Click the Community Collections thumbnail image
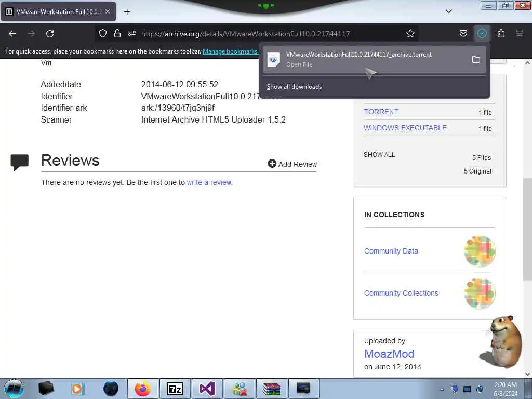This screenshot has width=532, height=399. [480, 294]
